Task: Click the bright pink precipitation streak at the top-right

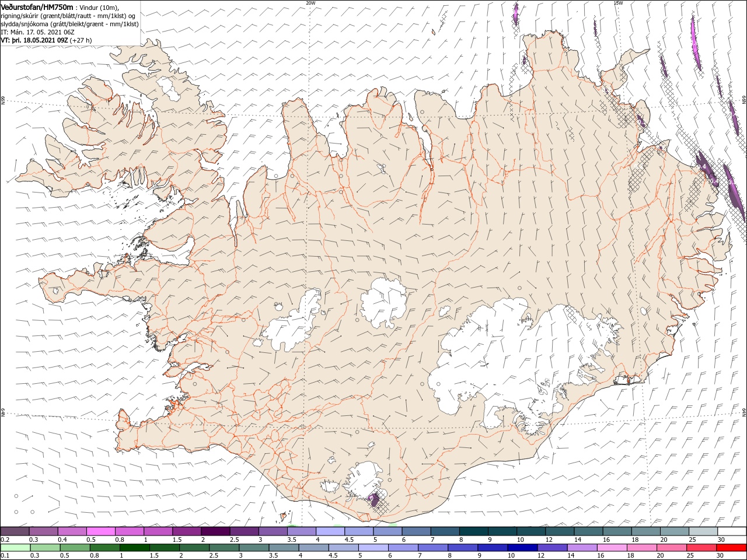Action: click(696, 44)
